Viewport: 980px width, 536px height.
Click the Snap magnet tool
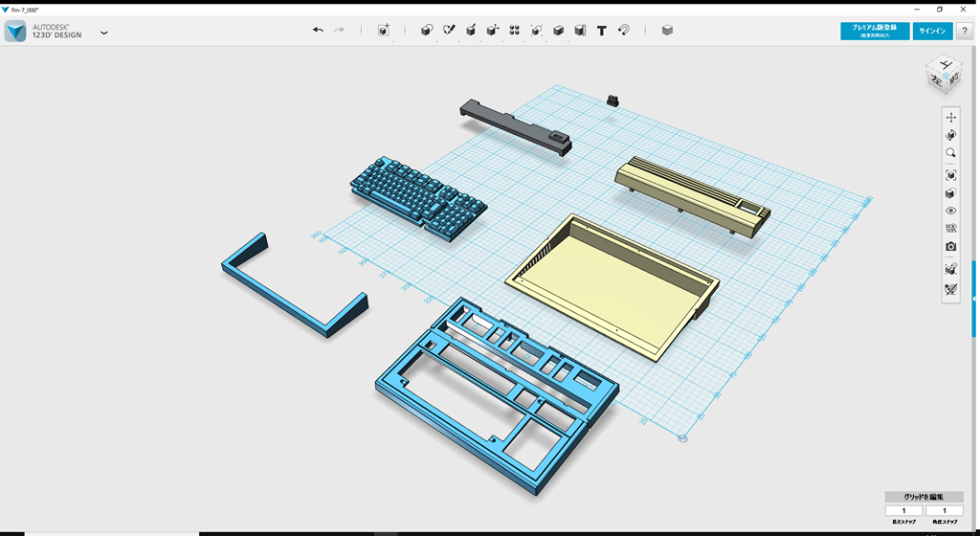(623, 31)
